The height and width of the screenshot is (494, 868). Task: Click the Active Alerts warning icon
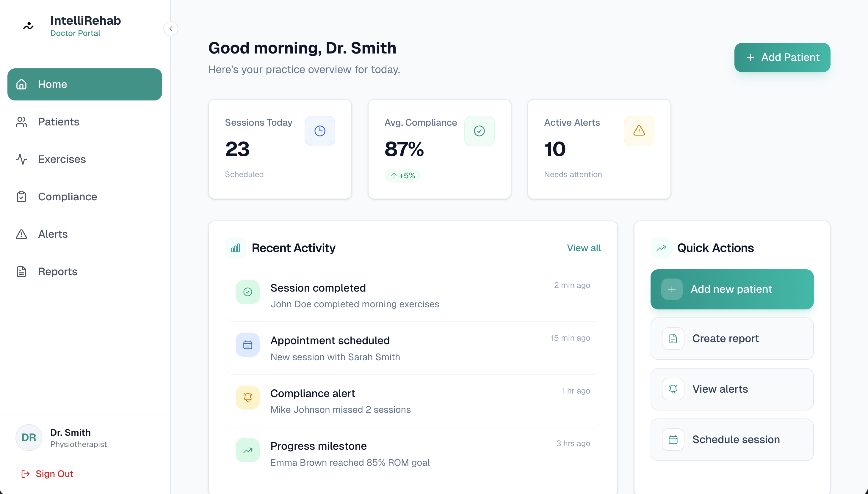pos(639,131)
